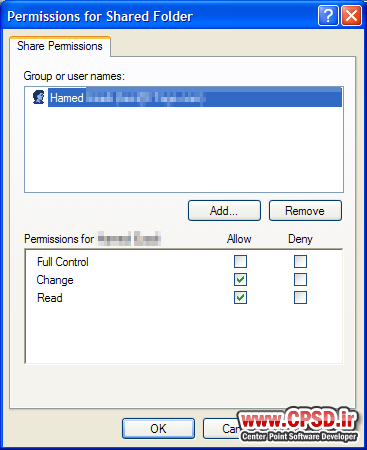367x450 pixels.
Task: Check Deny checkbox for Change
Action: [x=300, y=280]
